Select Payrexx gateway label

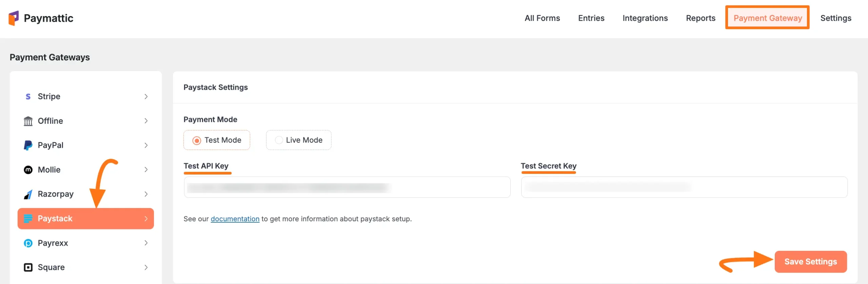coord(53,243)
